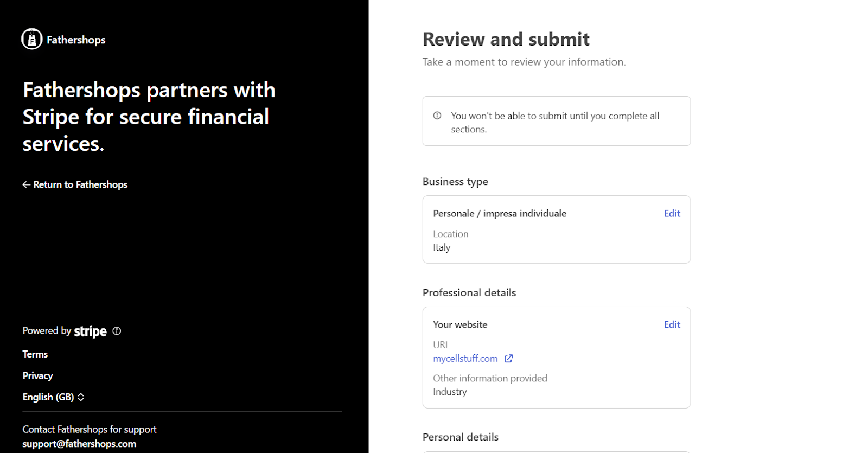
Task: Click the Fathershops logo icon
Action: [32, 39]
